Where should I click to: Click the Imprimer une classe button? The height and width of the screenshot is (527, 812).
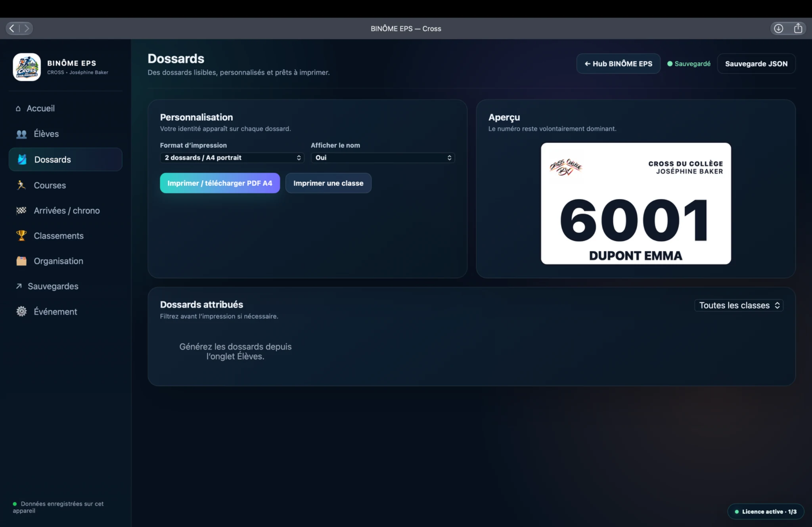[328, 183]
